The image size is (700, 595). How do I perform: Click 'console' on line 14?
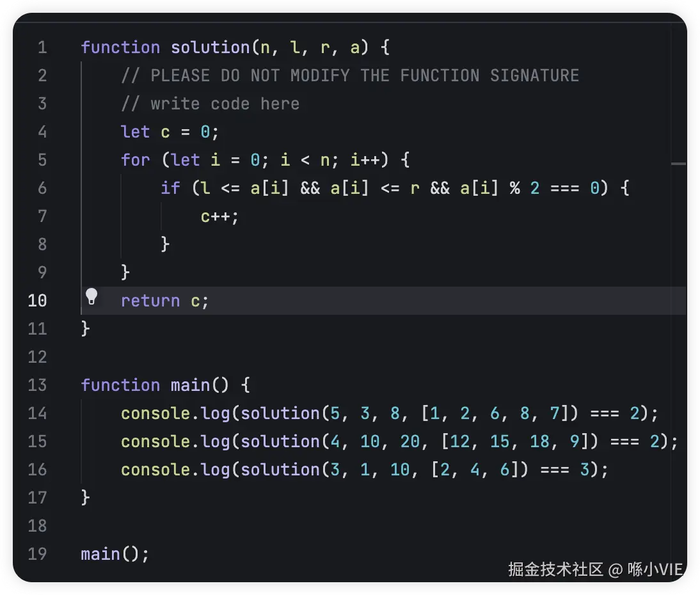155,413
